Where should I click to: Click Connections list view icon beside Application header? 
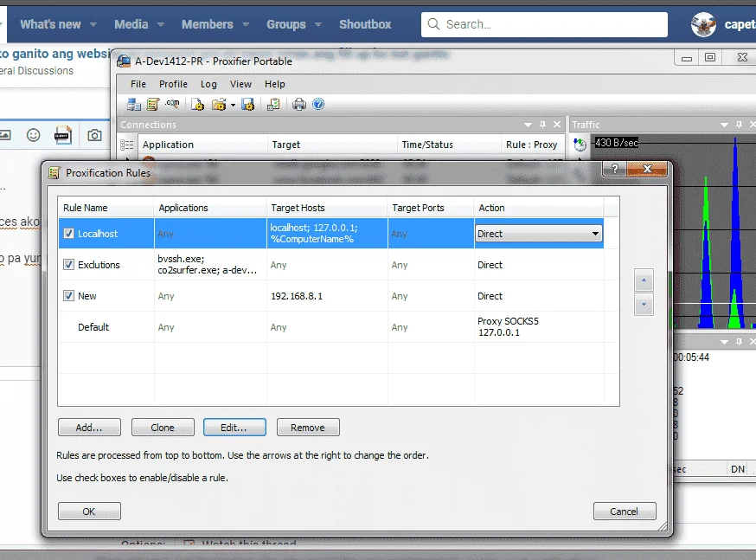point(127,145)
